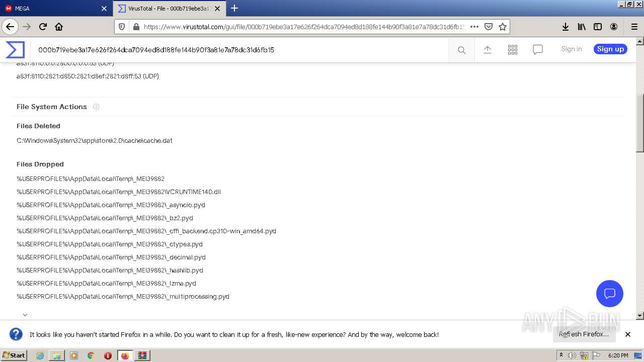Select the _ctypes.pyd file path
Viewport: 644px width, 362px height.
point(110,244)
